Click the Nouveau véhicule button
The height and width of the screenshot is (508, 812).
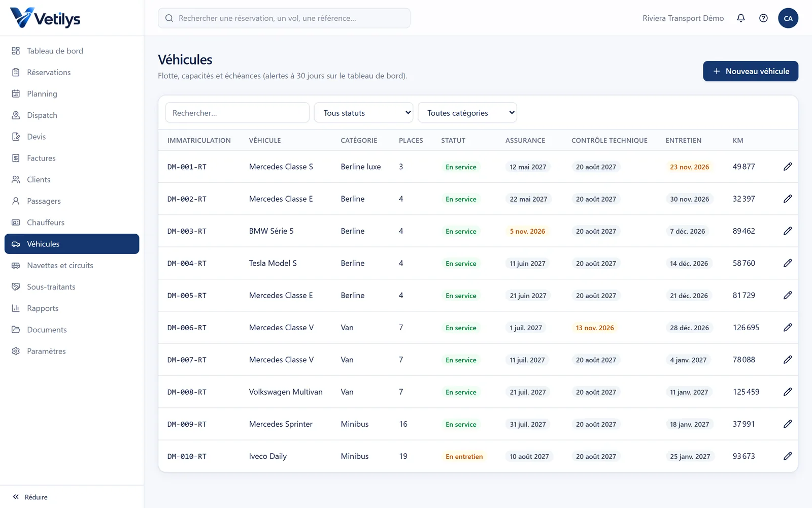click(x=751, y=71)
